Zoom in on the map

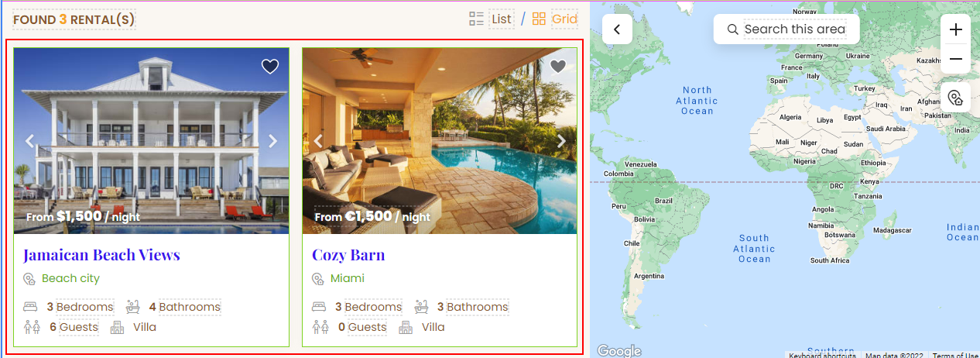[x=956, y=29]
